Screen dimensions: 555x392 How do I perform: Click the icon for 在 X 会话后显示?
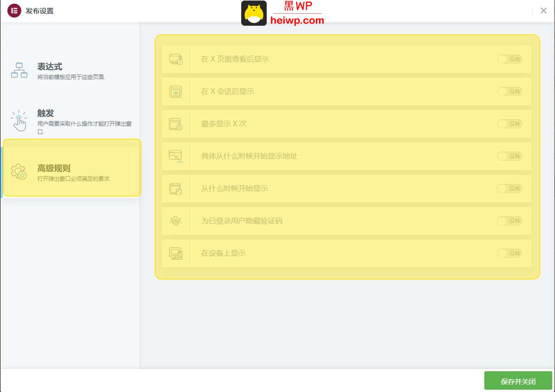(176, 91)
